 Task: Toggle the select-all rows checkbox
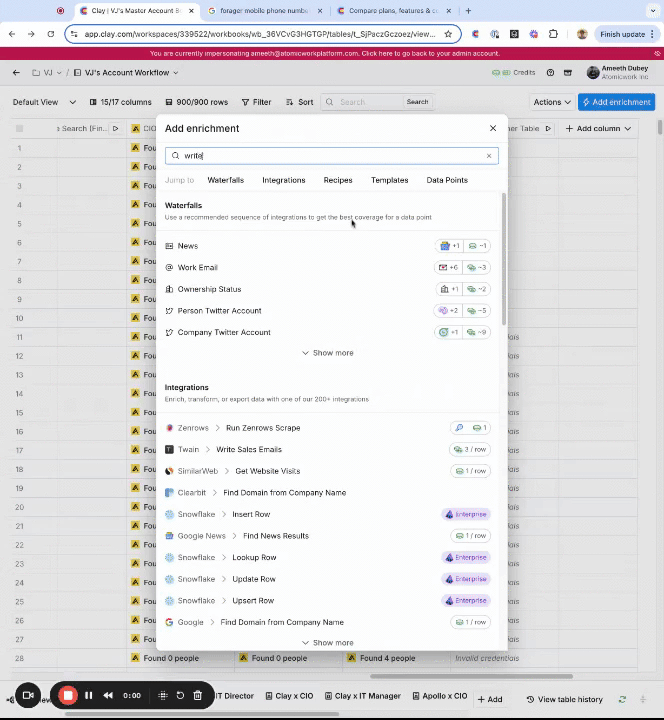(x=19, y=128)
